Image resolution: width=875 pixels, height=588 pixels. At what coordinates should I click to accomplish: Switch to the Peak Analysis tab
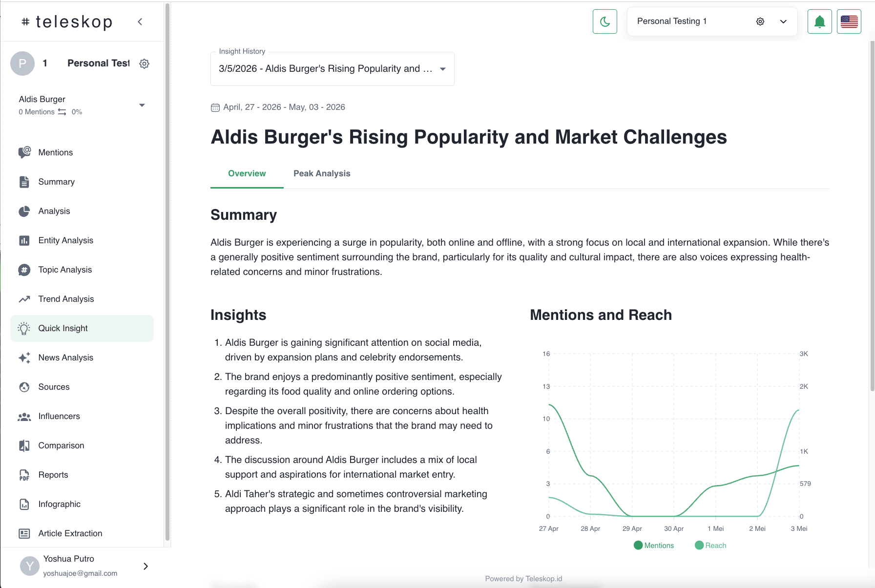tap(322, 173)
